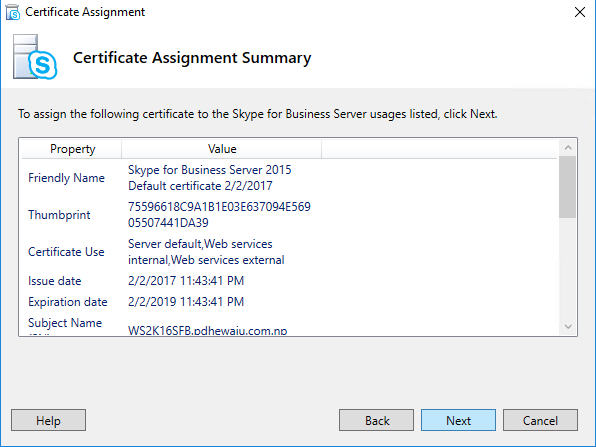Click the 'Server default,Web services' value
This screenshot has width=596, height=447.
pyautogui.click(x=206, y=252)
